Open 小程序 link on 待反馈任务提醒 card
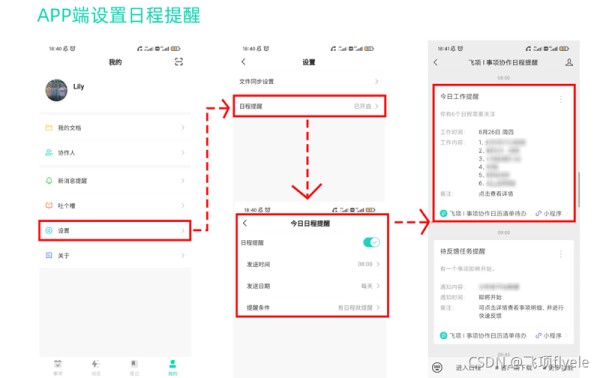Image resolution: width=600 pixels, height=378 pixels. pyautogui.click(x=548, y=336)
